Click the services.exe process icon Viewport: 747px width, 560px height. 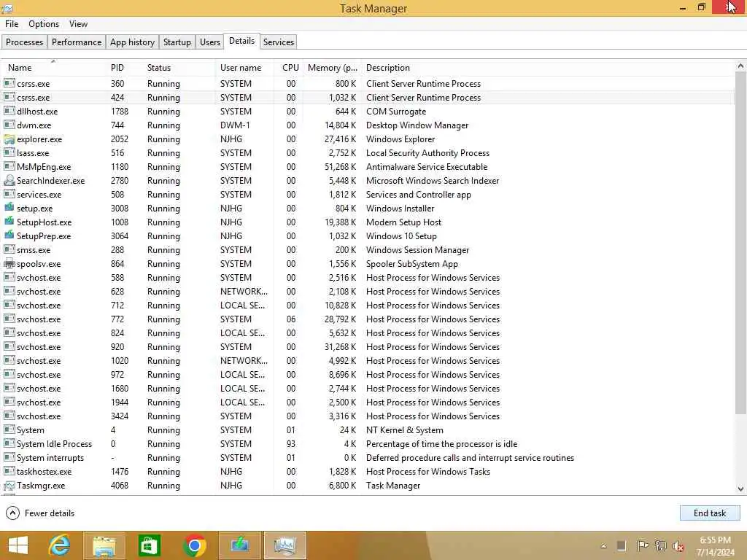tap(9, 194)
